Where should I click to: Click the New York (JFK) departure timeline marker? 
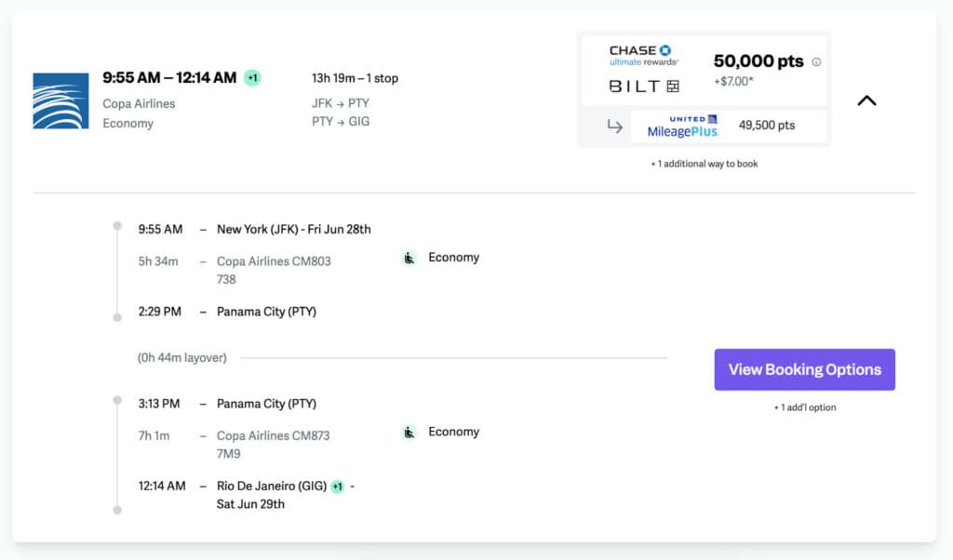tap(117, 226)
